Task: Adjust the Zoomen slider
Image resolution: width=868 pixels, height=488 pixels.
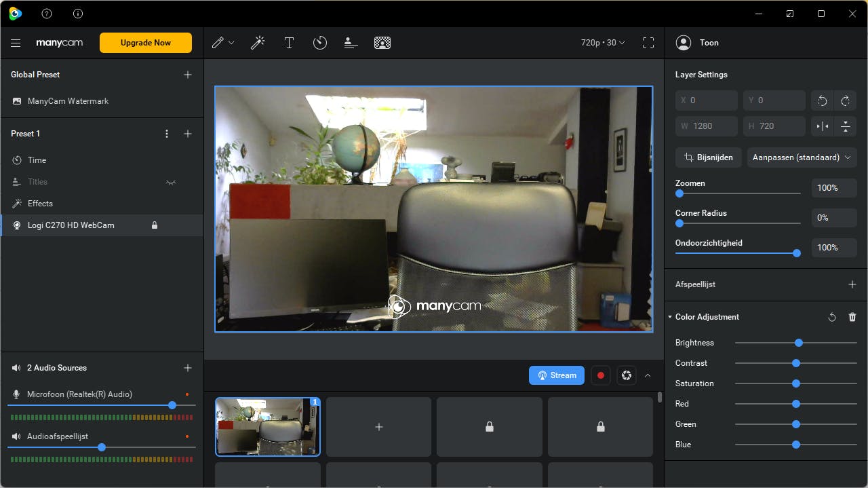Action: [x=738, y=193]
